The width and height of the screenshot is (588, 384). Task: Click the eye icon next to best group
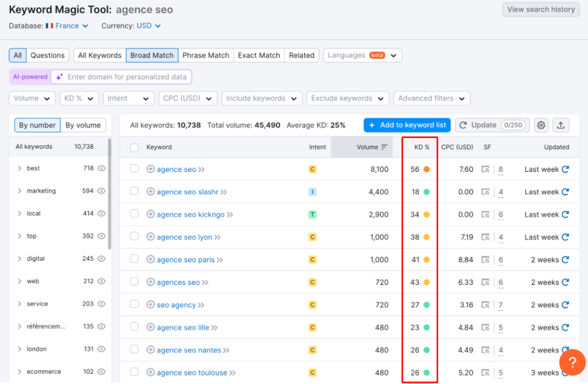[x=102, y=168]
